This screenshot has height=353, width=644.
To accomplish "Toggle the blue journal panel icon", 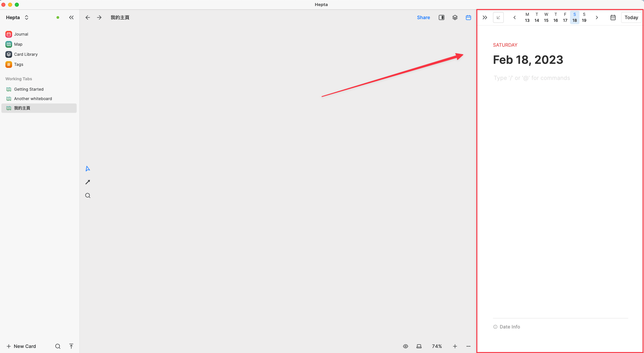I will (468, 17).
